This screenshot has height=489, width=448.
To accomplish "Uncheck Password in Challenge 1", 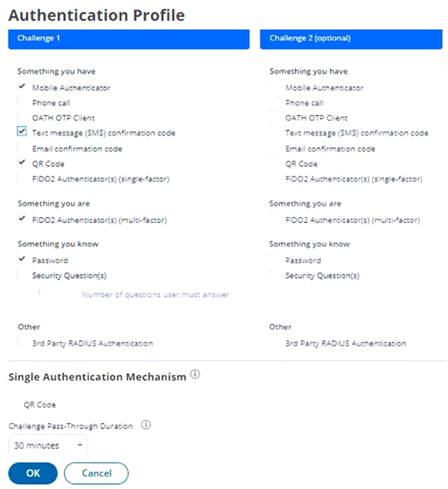I will pos(22,260).
